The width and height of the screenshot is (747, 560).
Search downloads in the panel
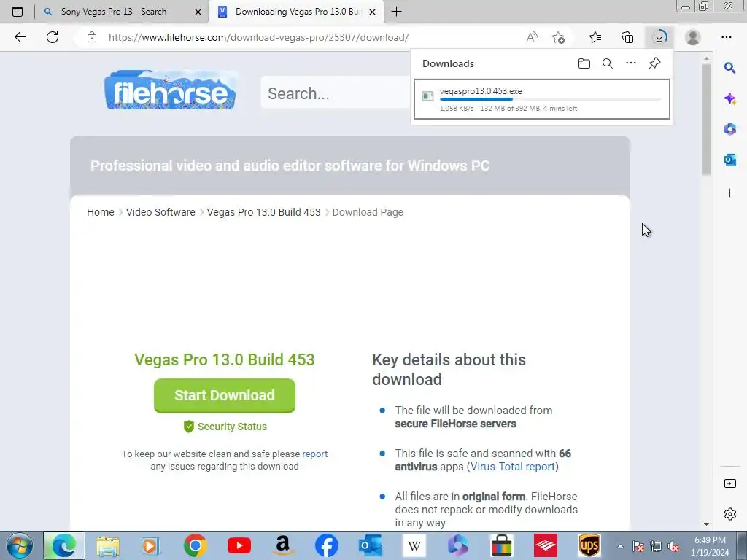[x=608, y=63]
